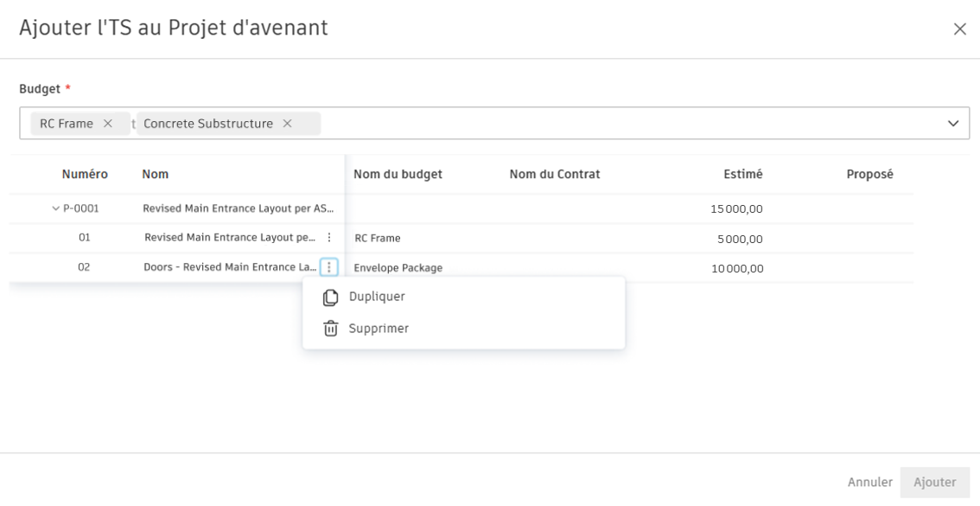Click the Proposé column header
Image resolution: width=980 pixels, height=506 pixels.
point(869,175)
